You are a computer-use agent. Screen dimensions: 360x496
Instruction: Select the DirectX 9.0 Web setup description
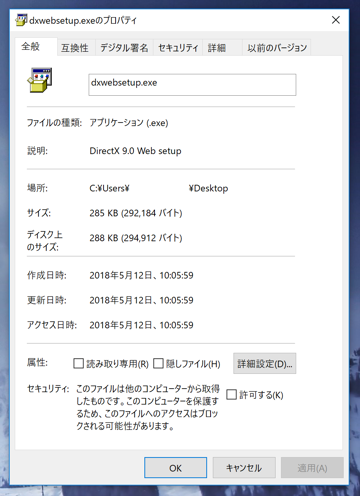[x=135, y=151]
